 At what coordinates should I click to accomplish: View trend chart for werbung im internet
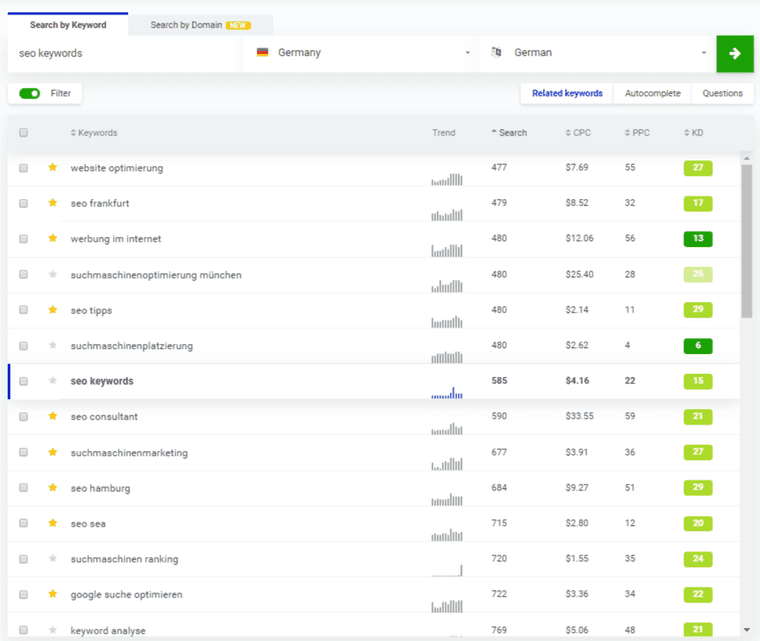[447, 250]
